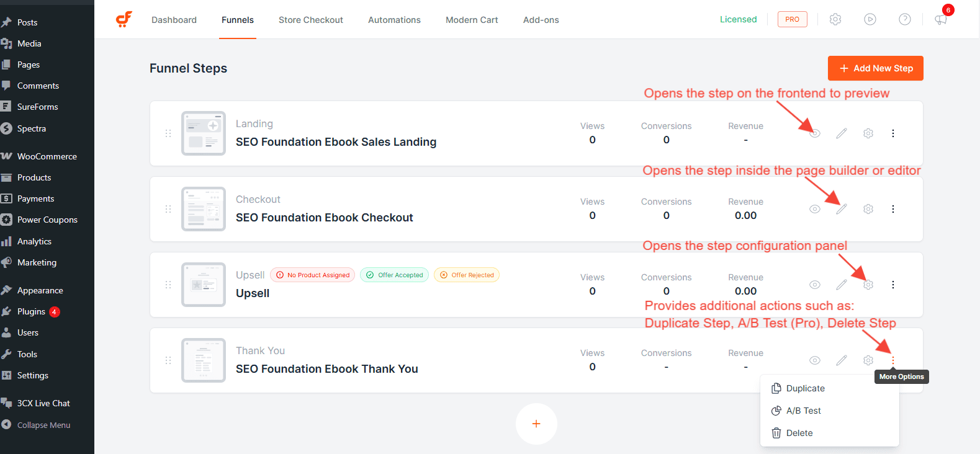Open the video tutorials play icon

[x=870, y=19]
